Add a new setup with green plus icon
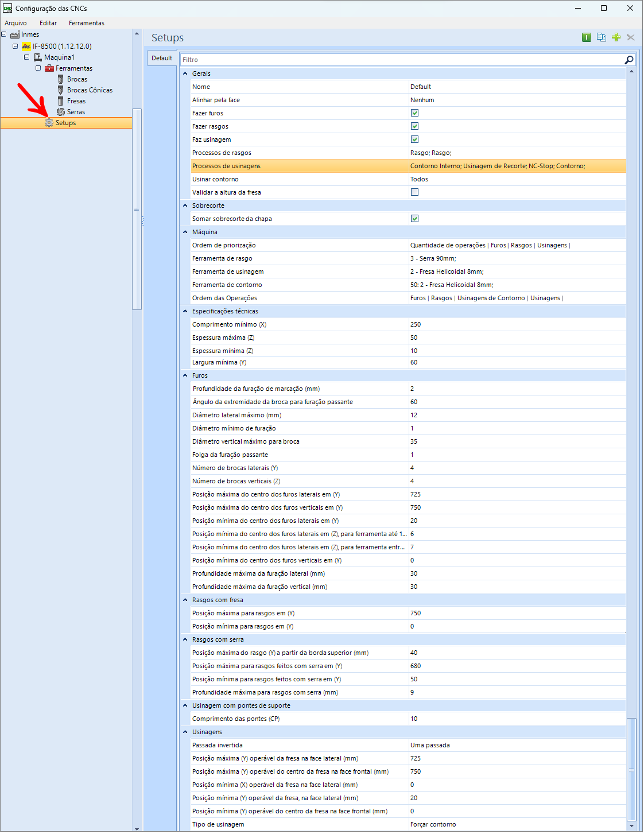Screen dimensions: 644x834 click(x=616, y=37)
